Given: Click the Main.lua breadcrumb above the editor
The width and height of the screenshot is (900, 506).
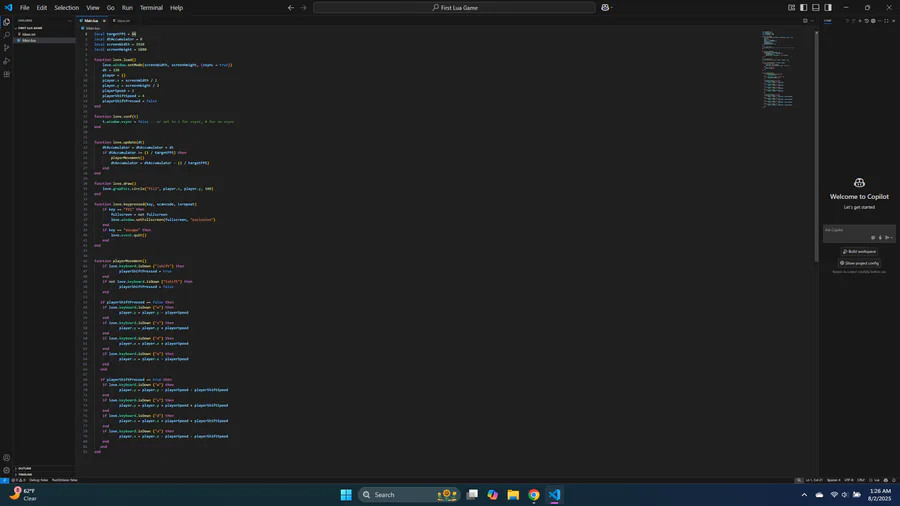Looking at the screenshot, I should pyautogui.click(x=91, y=28).
